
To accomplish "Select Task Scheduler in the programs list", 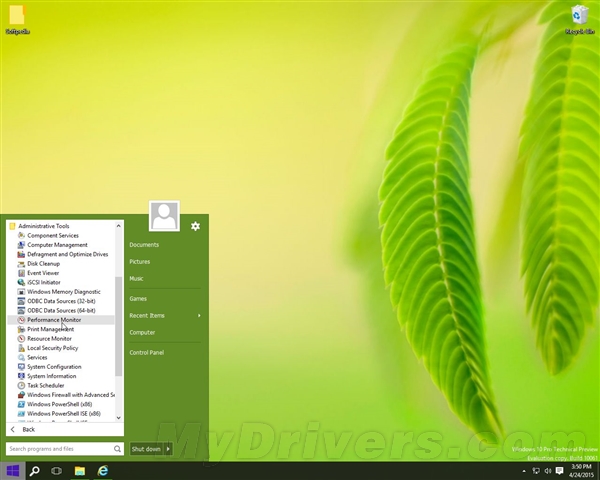I will pyautogui.click(x=47, y=385).
